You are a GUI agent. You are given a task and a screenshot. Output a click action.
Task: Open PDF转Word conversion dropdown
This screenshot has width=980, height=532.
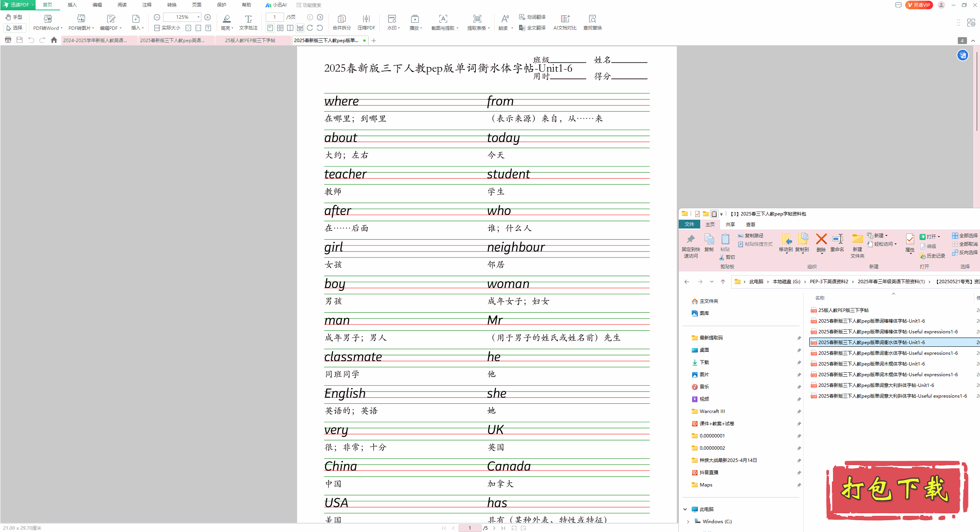coord(47,23)
